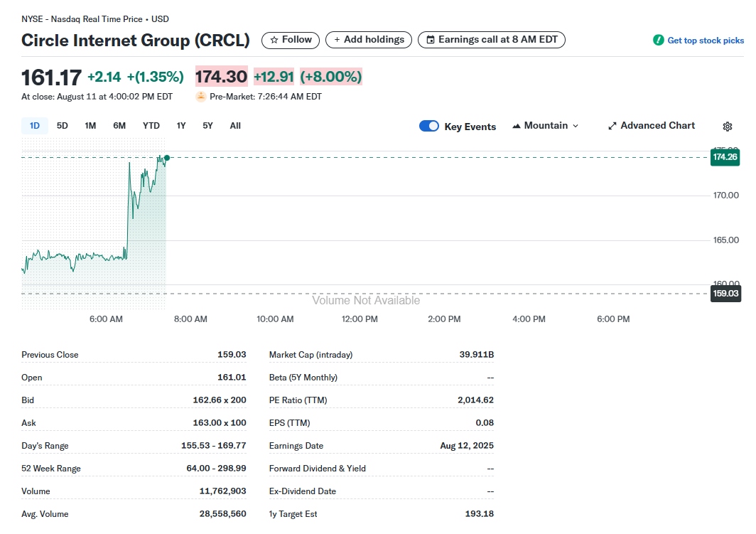The image size is (756, 534).
Task: Click the Market Cap value 39.911B
Action: click(476, 355)
